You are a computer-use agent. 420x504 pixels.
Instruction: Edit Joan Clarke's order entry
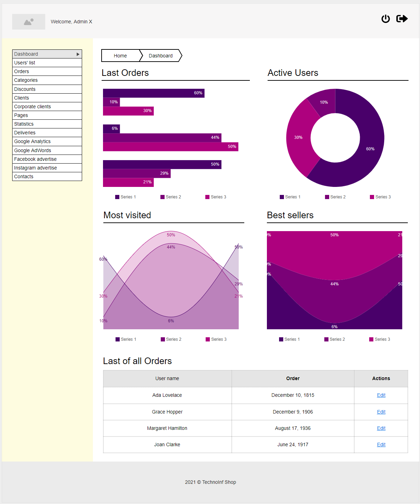[x=381, y=444]
